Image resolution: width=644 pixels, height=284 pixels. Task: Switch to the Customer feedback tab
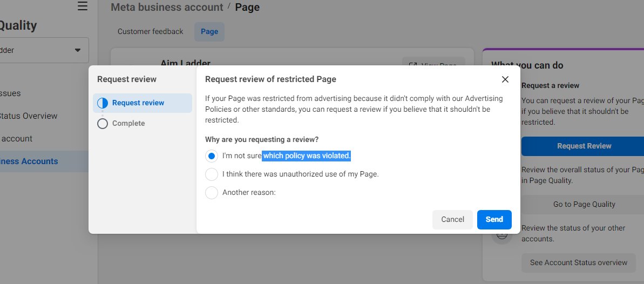150,32
